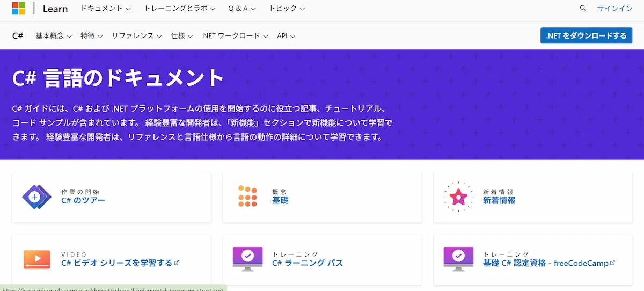
Task: Open the リファレンス dropdown menu
Action: [x=136, y=36]
